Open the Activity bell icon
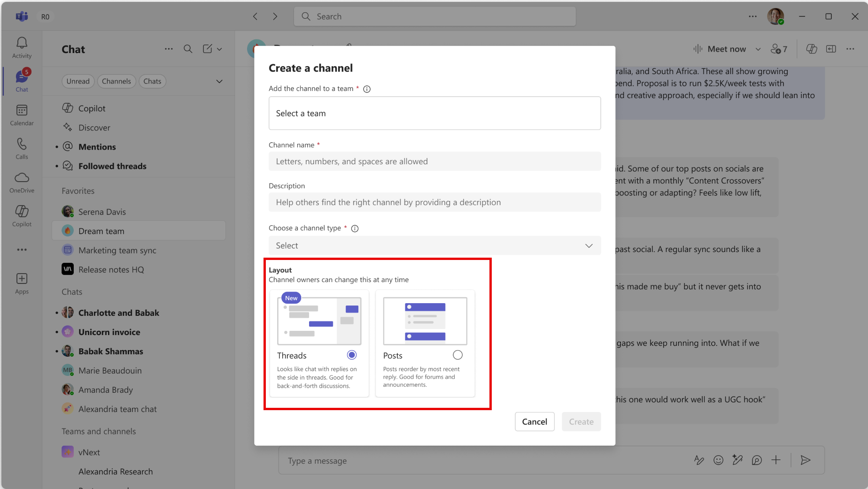 (22, 43)
